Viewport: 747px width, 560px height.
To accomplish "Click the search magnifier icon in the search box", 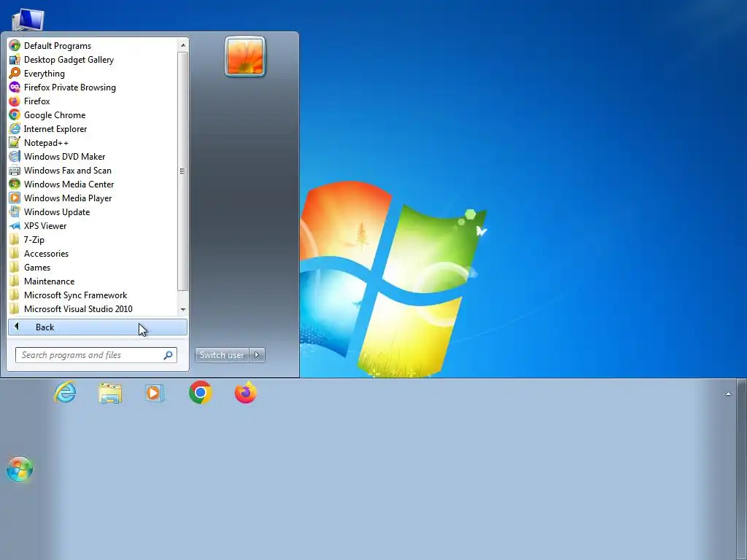I will 169,355.
